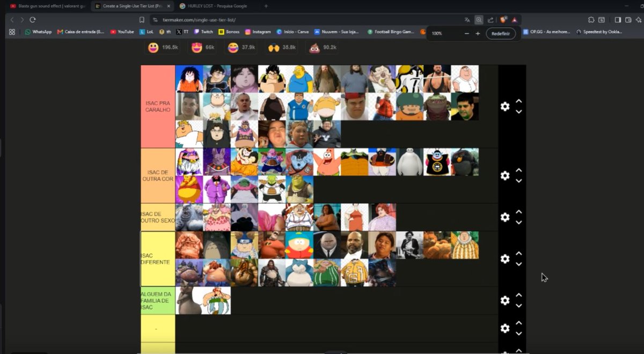Open settings gear for the dash-labeled tier row
Image resolution: width=644 pixels, height=354 pixels.
tap(505, 328)
